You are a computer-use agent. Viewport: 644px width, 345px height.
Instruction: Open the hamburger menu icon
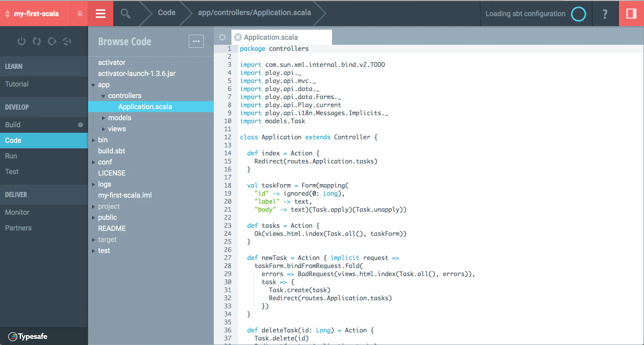(100, 13)
